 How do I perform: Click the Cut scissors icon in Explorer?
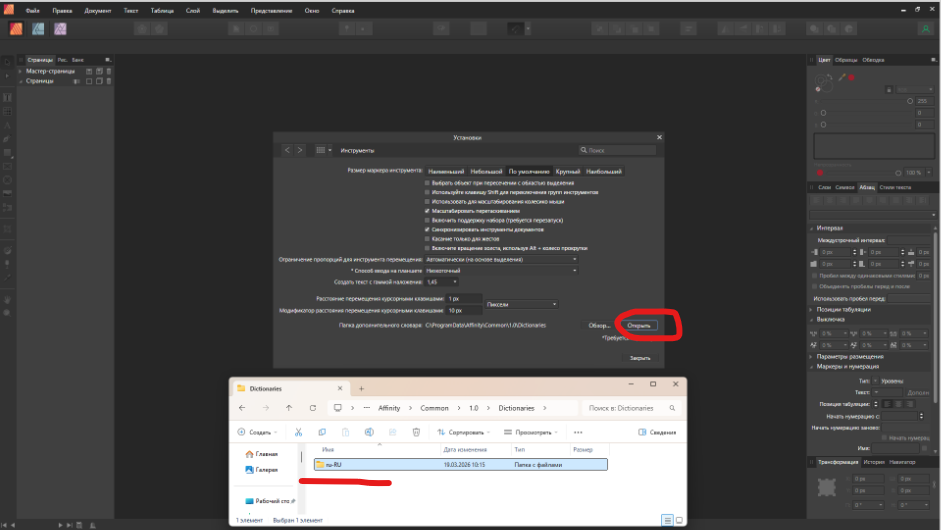298,432
